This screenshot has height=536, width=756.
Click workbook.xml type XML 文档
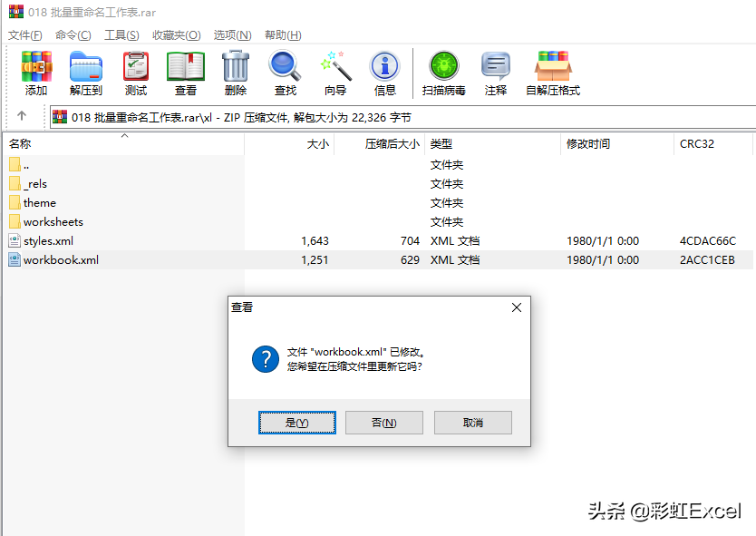click(x=455, y=260)
